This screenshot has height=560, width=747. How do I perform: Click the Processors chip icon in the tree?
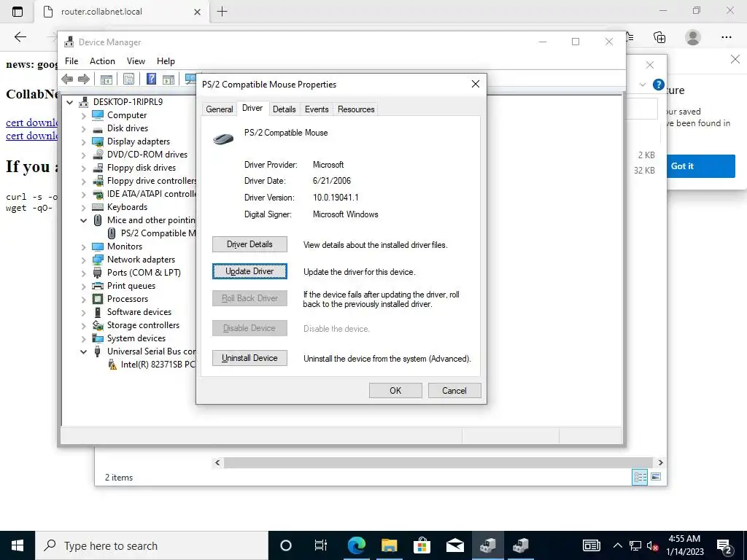point(98,299)
